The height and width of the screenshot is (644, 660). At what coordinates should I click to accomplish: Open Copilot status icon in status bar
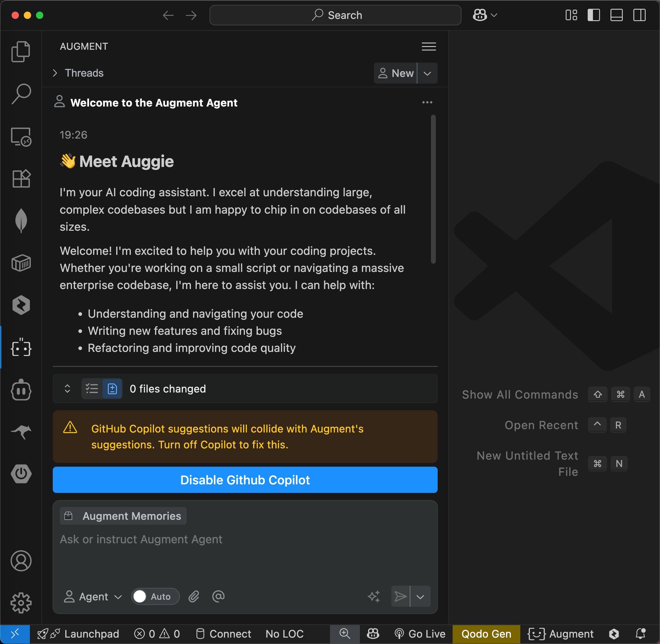point(373,634)
